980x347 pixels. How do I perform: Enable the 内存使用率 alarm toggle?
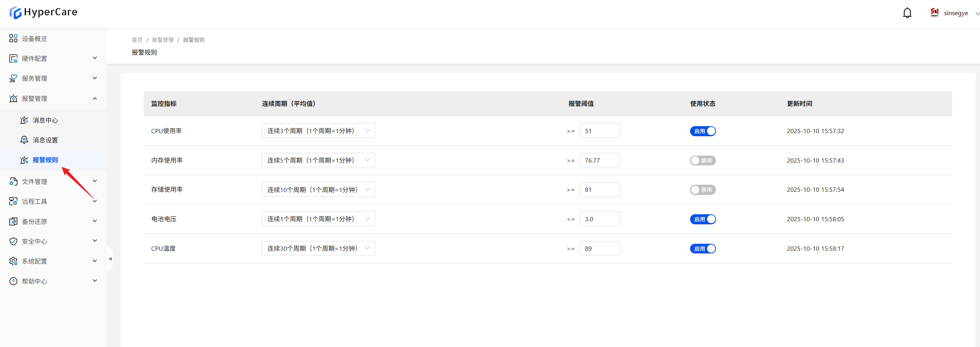(702, 161)
